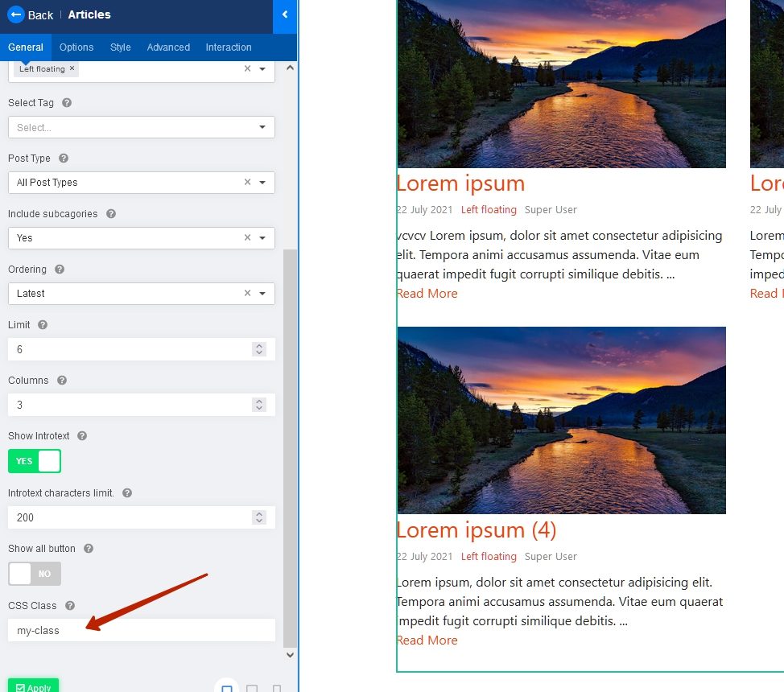Viewport: 784px width, 692px height.
Task: Open help tooltip for Ordering
Action: [x=60, y=270]
